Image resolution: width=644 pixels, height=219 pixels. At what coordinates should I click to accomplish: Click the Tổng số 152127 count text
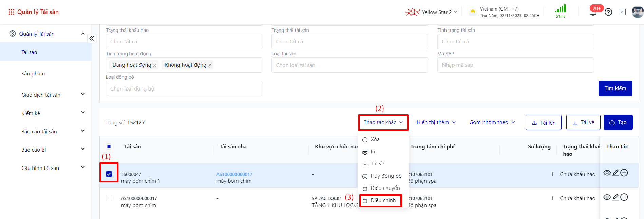tap(125, 123)
